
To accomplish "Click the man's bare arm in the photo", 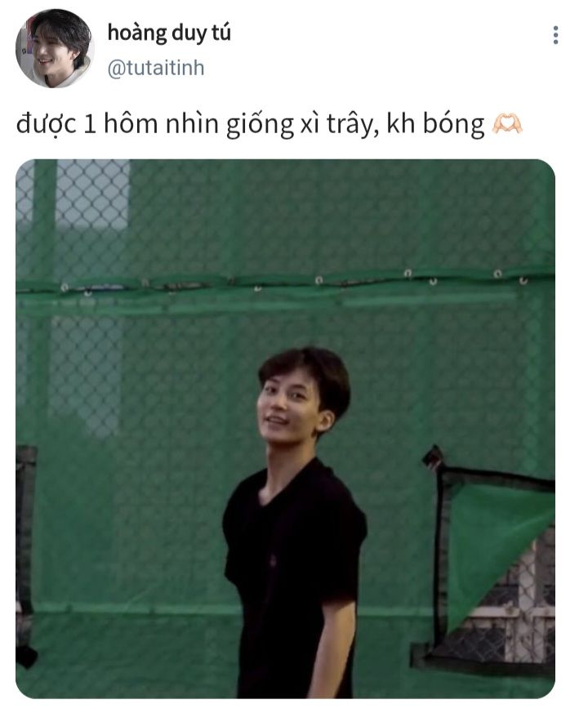I will pos(336,648).
